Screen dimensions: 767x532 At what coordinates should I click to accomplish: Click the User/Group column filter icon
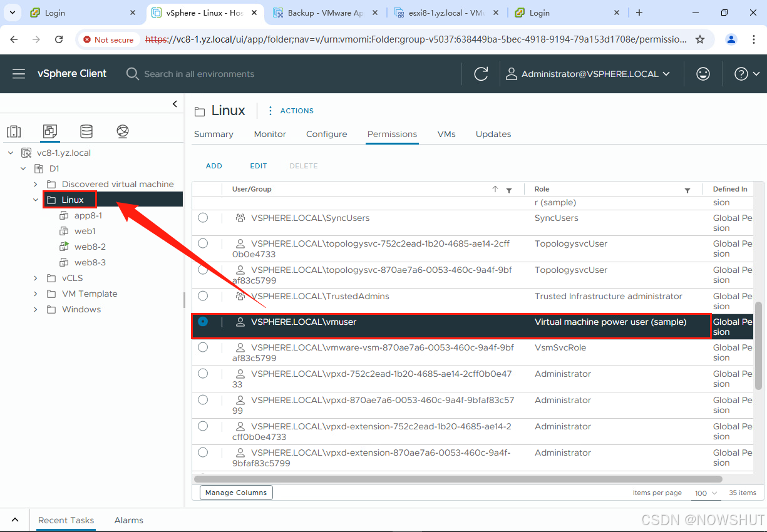pos(509,190)
